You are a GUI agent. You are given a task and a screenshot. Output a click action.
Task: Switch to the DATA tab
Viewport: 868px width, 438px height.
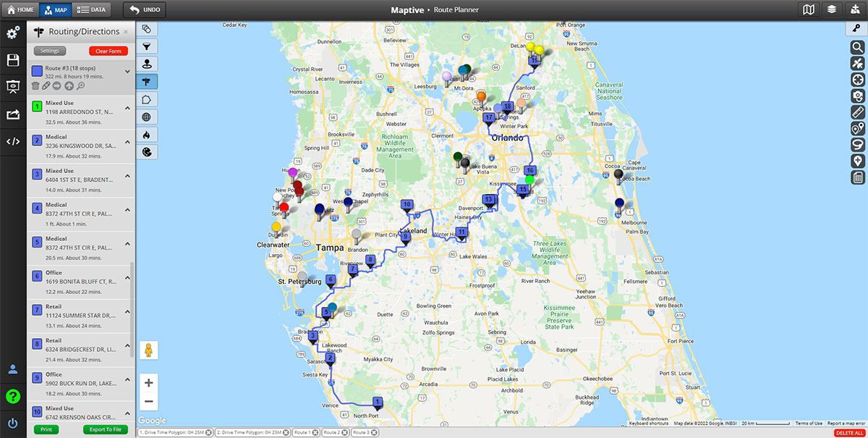click(91, 10)
